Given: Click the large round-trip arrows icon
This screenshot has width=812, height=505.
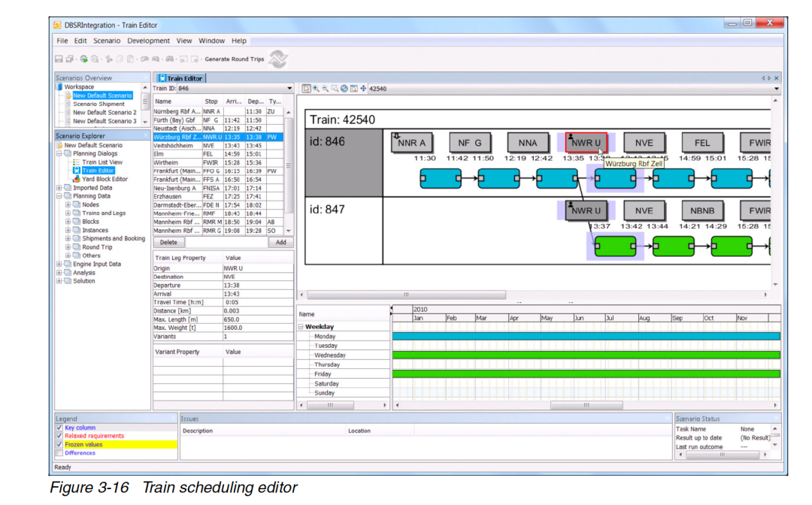Looking at the screenshot, I should click(278, 59).
